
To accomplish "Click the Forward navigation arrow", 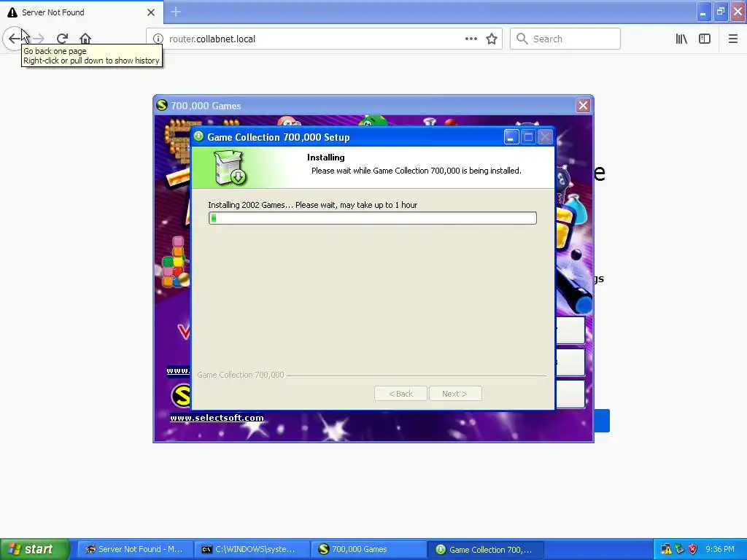I will coord(39,39).
